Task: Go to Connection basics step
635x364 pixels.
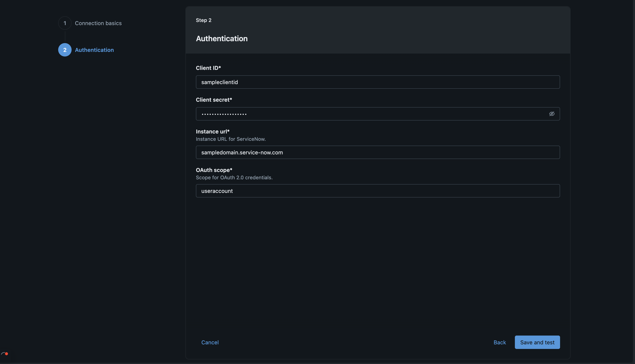Action: pos(98,23)
